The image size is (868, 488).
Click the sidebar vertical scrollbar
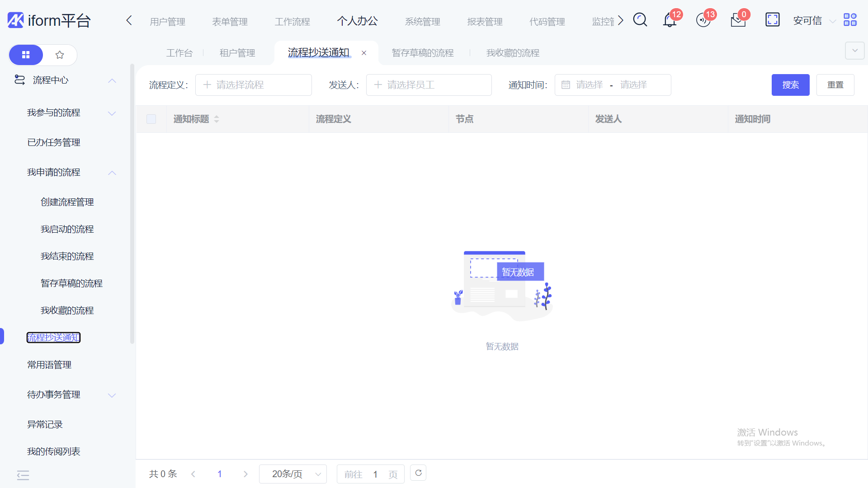132,203
